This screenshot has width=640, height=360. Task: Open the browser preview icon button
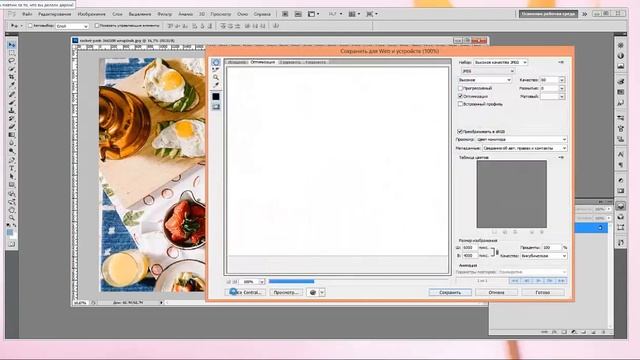click(x=313, y=292)
